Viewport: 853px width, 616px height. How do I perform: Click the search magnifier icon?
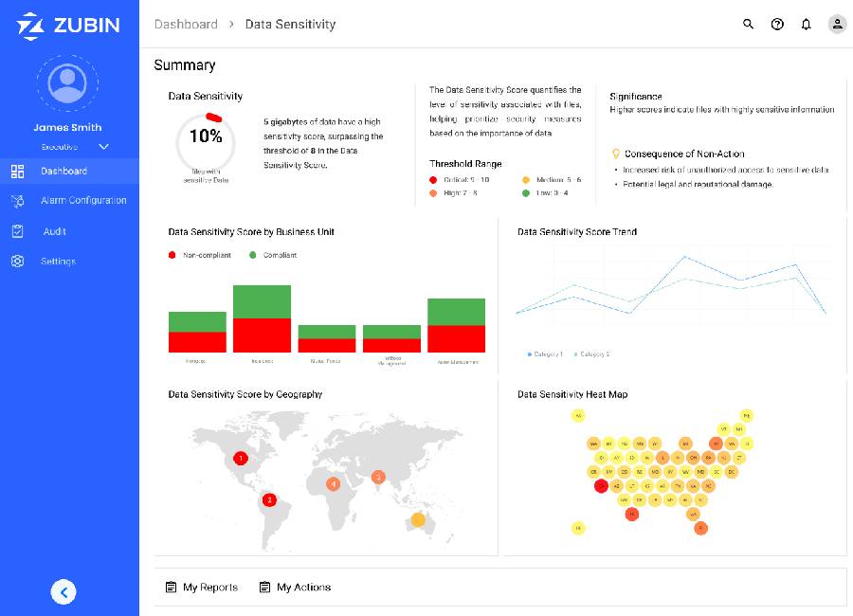748,25
